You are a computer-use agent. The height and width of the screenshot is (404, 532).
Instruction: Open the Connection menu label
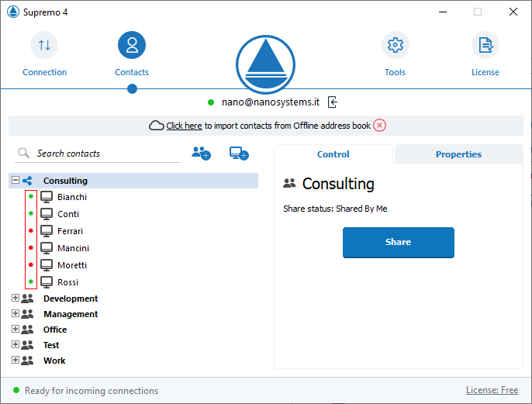44,72
